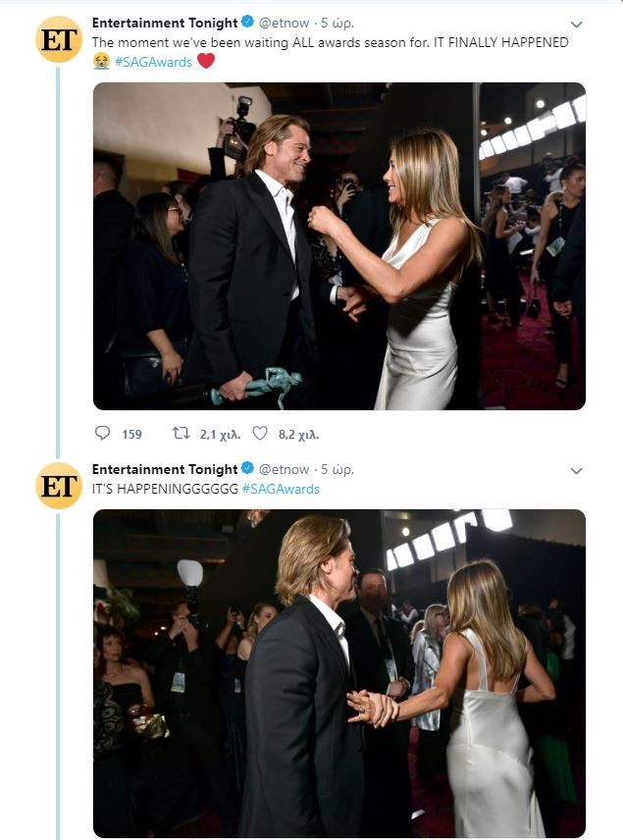Retweet the first tweet via arrows icon

(x=182, y=433)
